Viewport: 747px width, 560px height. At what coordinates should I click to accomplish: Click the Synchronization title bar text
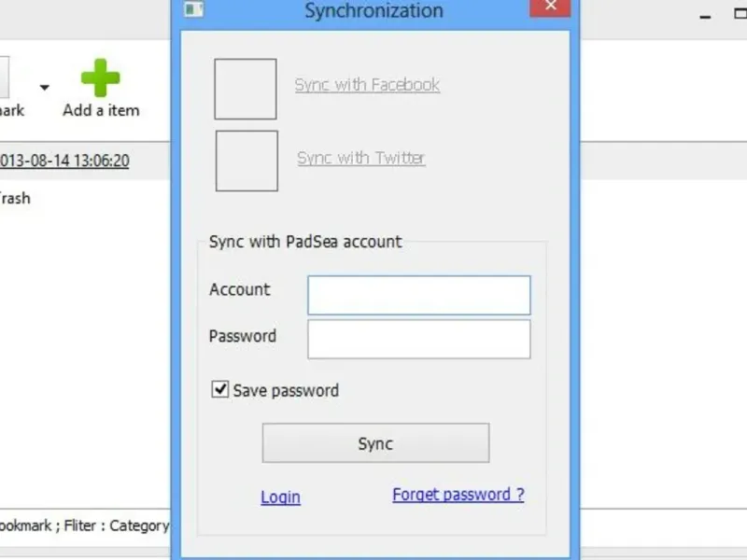pos(373,11)
